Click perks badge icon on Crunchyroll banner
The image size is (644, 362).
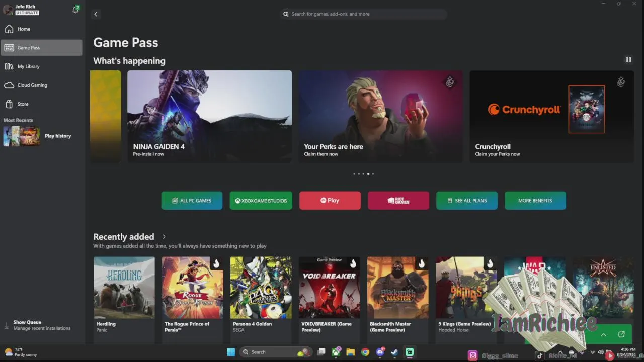tap(621, 82)
